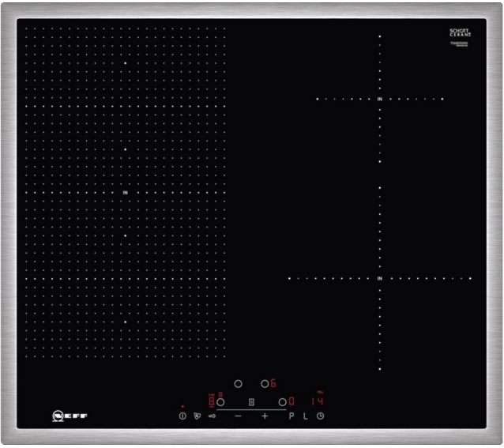The height and width of the screenshot is (448, 504).
Task: Touch the IN marker of lower-right zone
Action: (380, 278)
